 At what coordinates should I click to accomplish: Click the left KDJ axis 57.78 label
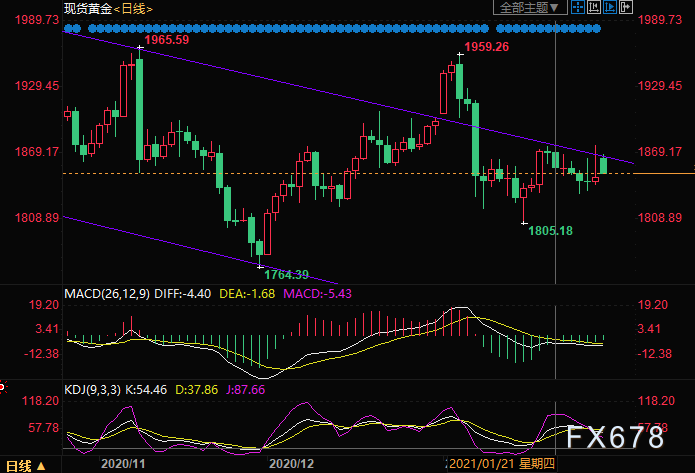tap(44, 428)
